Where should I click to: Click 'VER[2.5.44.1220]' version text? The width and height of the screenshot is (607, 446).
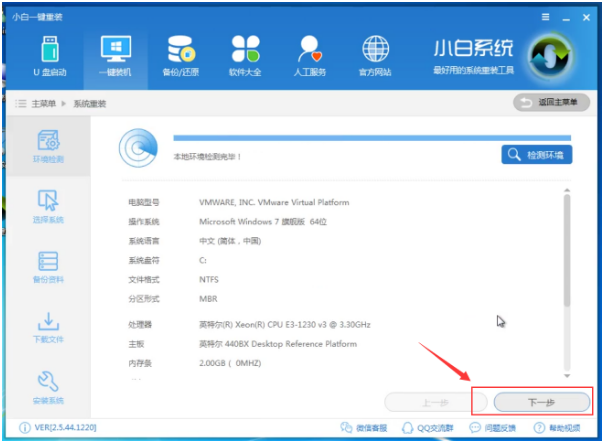coord(65,427)
